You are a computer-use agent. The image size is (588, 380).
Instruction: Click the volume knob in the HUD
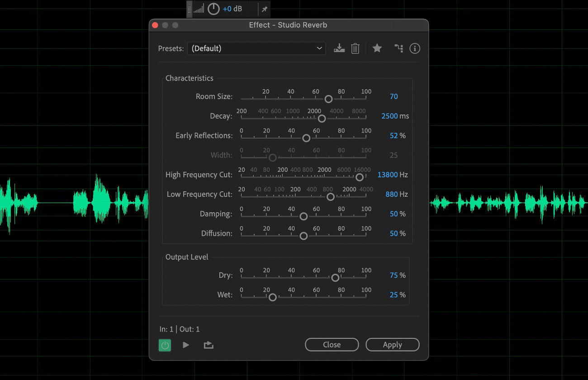(x=213, y=9)
